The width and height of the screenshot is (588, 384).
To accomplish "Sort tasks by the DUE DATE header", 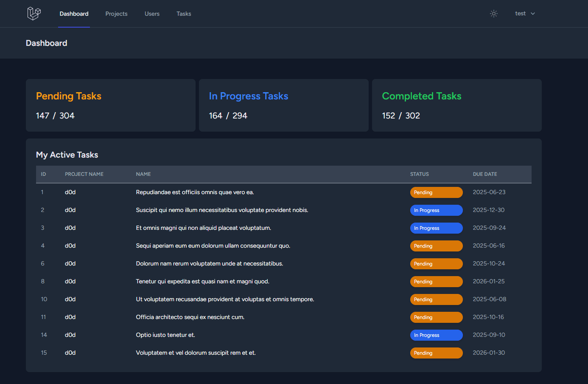I will [485, 174].
